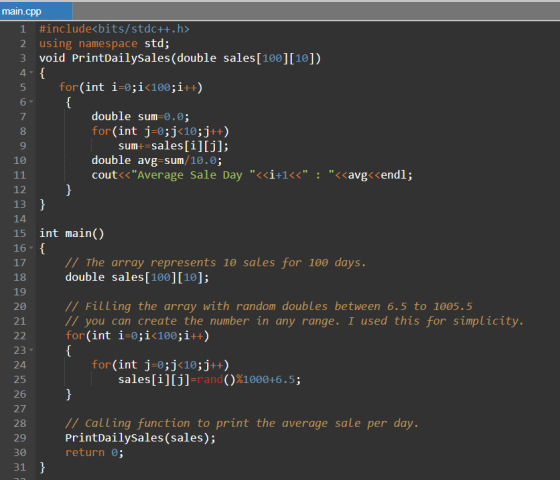
Task: Collapse the code fold at line 16
Action: (31, 248)
